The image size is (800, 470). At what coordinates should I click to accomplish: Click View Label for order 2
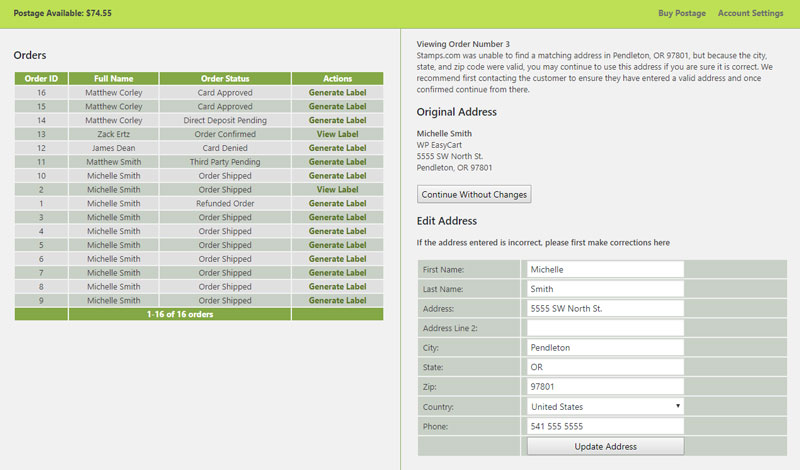click(x=337, y=189)
